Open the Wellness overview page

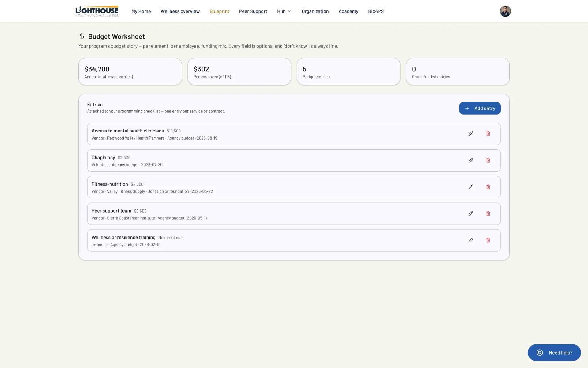click(180, 11)
